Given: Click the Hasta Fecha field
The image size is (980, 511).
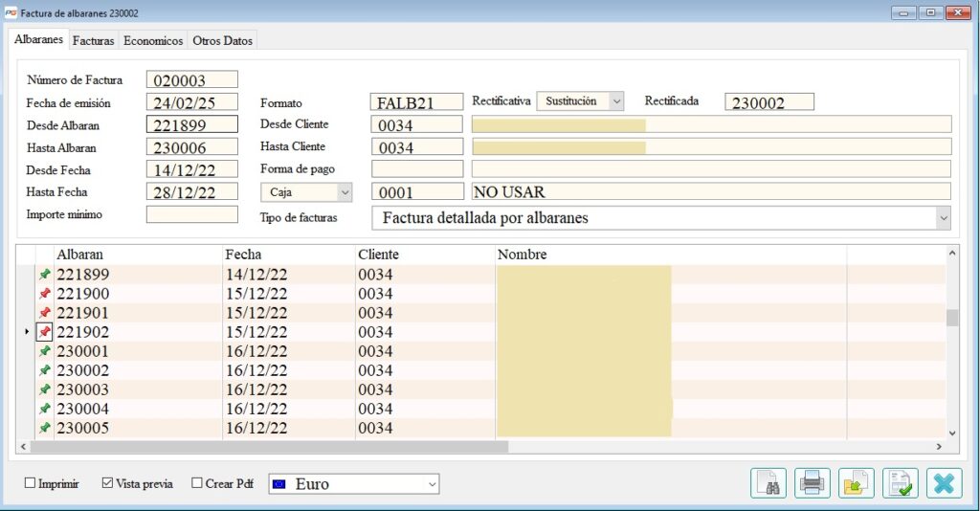Looking at the screenshot, I should [x=191, y=191].
